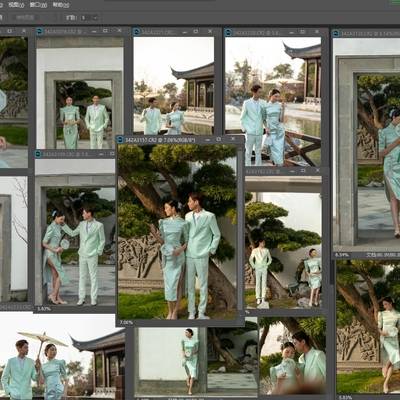Image resolution: width=400 pixels, height=400 pixels.
Task: Activate the man-touching-woman's-face photo
Action: (x=75, y=233)
